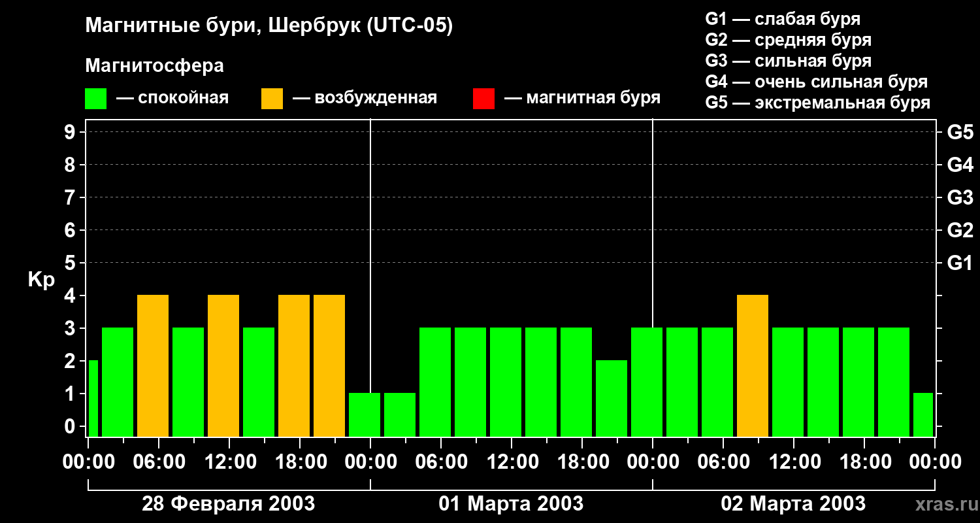
Task: Select the first orange Kp 4 bar on 28 Февраля
Action: tap(153, 365)
